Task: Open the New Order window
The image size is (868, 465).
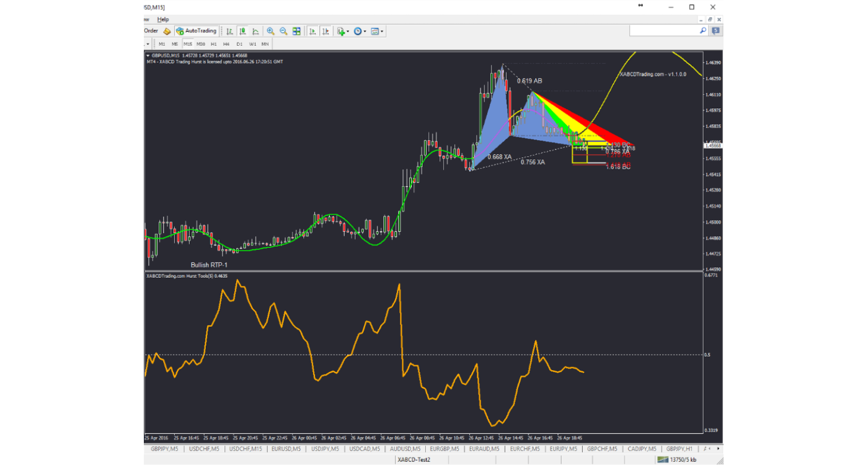Action: 151,30
